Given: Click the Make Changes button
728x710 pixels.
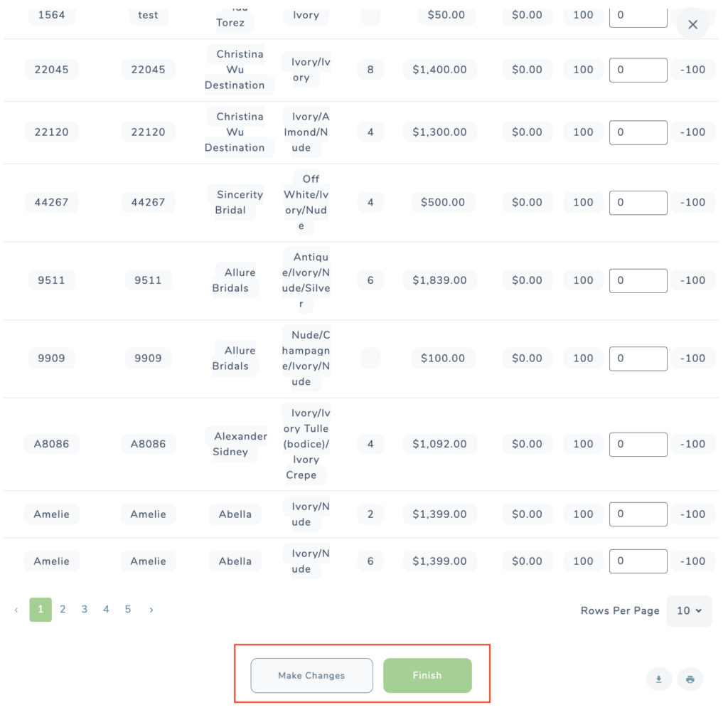Looking at the screenshot, I should click(311, 675).
